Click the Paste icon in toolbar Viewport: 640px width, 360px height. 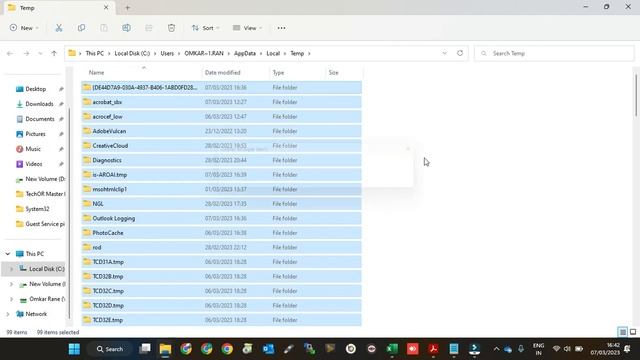(104, 28)
